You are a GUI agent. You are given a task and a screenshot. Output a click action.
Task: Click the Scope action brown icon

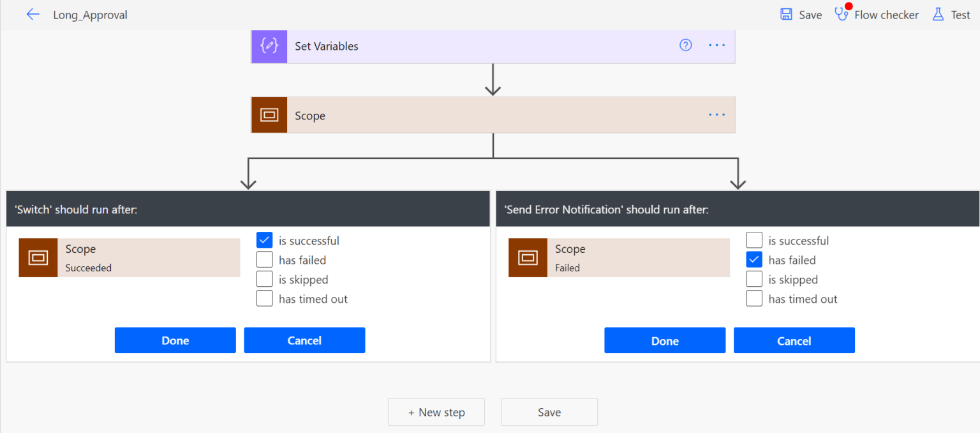click(269, 115)
